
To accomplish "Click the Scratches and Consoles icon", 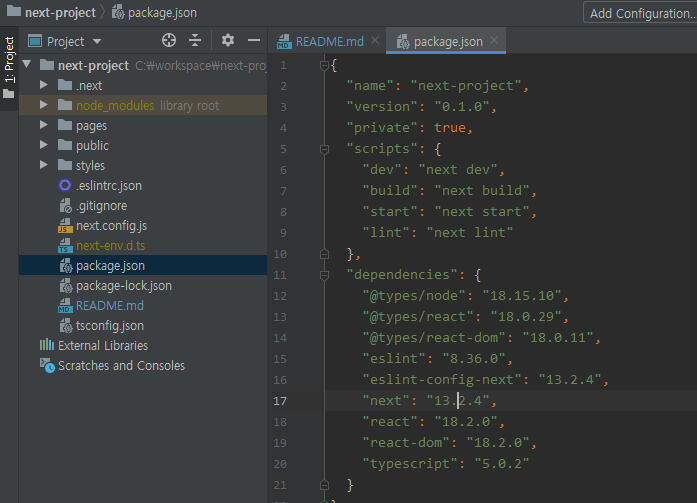I will pos(47,365).
